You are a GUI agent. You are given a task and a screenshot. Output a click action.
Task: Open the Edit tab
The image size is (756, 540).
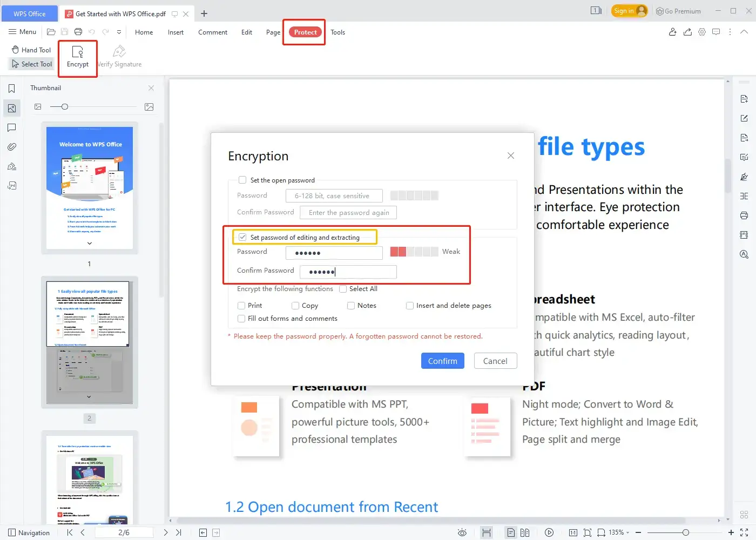[247, 32]
